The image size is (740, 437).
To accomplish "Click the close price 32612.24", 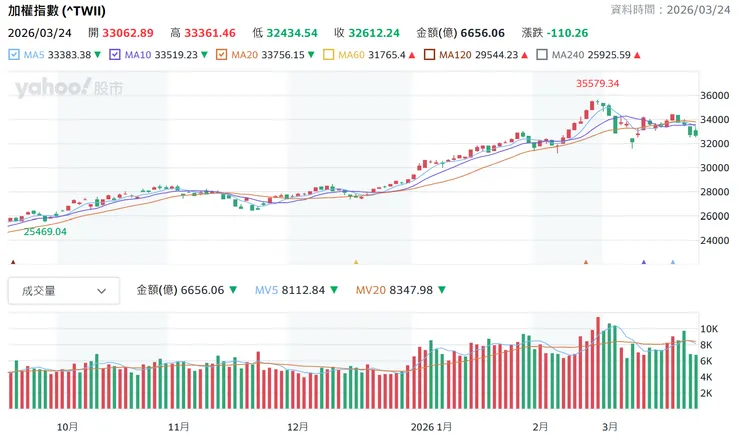I will (374, 33).
